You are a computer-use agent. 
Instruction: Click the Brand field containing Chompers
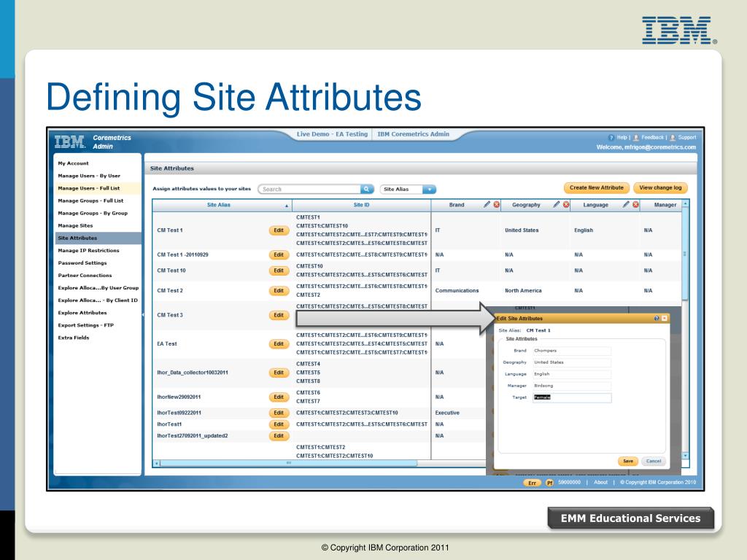pyautogui.click(x=572, y=351)
